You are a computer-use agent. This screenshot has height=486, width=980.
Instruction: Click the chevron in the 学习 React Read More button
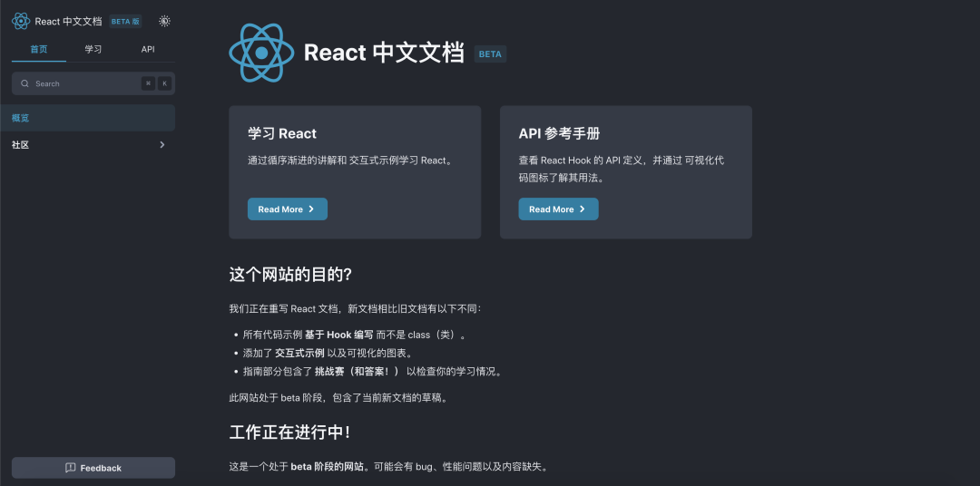[311, 209]
